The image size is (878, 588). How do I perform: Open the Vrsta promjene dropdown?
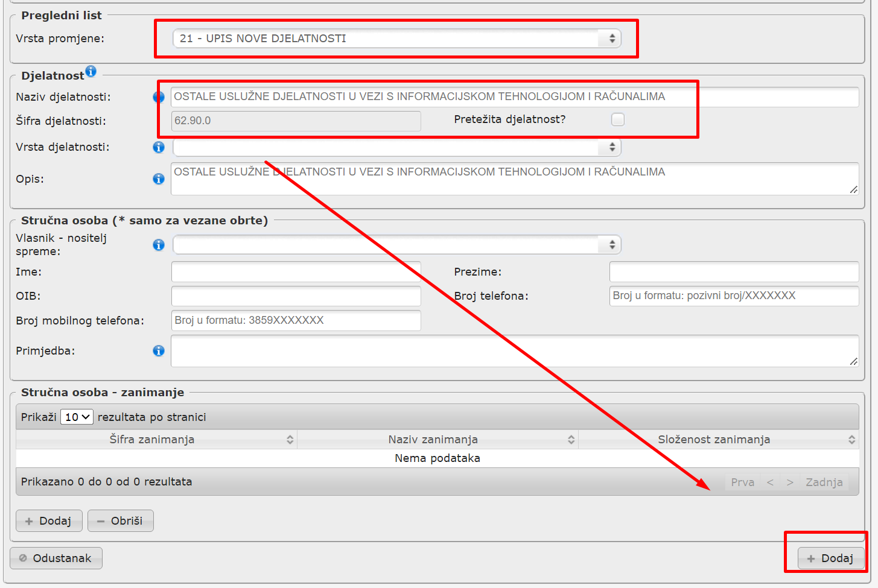pos(396,39)
